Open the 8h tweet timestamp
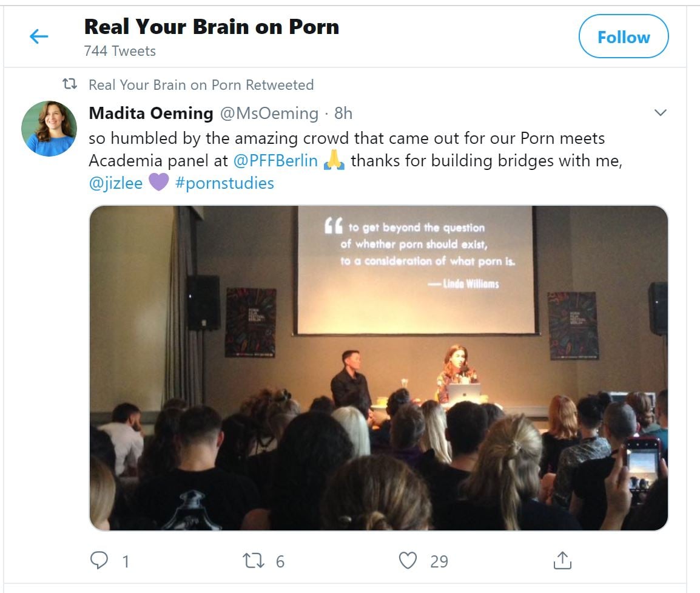 tap(343, 114)
